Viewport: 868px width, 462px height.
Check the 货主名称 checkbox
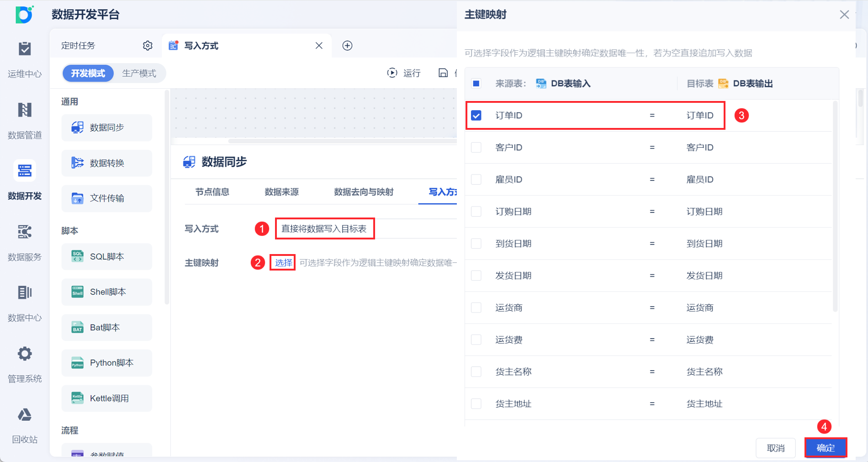tap(476, 372)
